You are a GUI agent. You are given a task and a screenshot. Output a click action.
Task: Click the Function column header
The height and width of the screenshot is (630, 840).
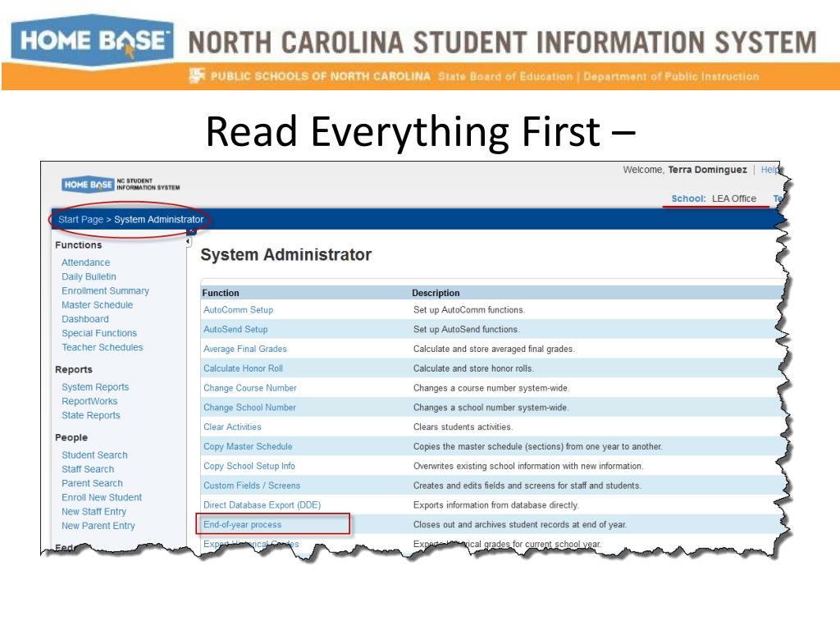[221, 293]
